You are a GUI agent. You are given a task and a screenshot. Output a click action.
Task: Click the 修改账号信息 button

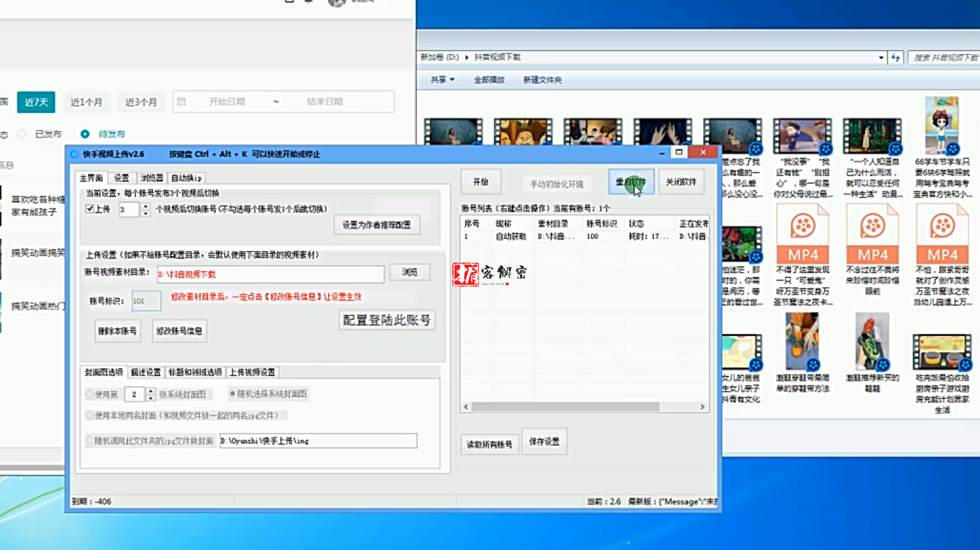pyautogui.click(x=180, y=331)
